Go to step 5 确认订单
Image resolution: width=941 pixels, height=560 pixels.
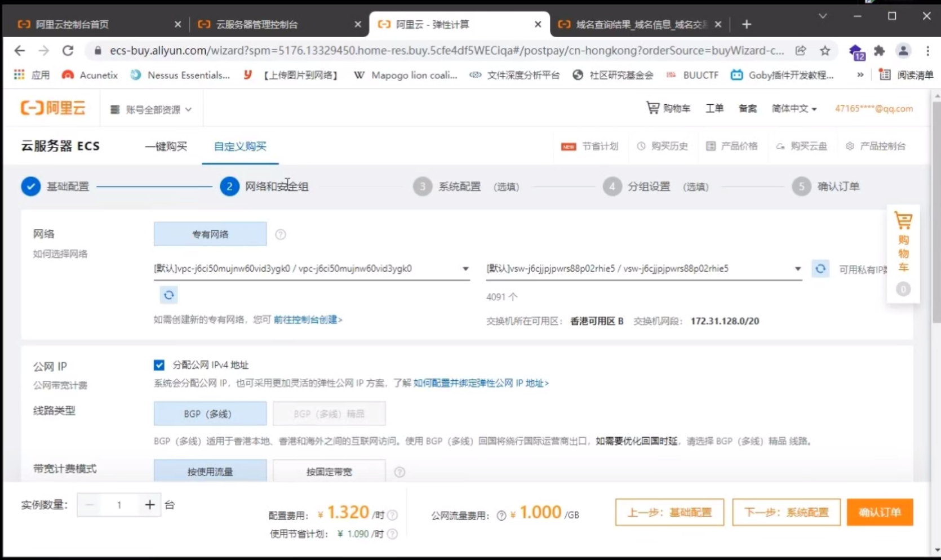click(x=825, y=186)
